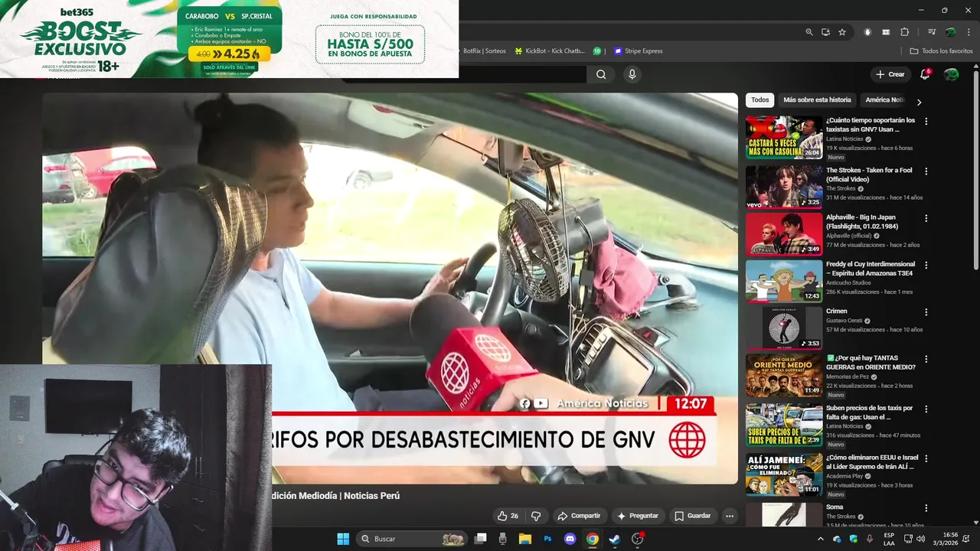This screenshot has width=980, height=551.
Task: Open Task View on the taskbar
Action: point(481,539)
